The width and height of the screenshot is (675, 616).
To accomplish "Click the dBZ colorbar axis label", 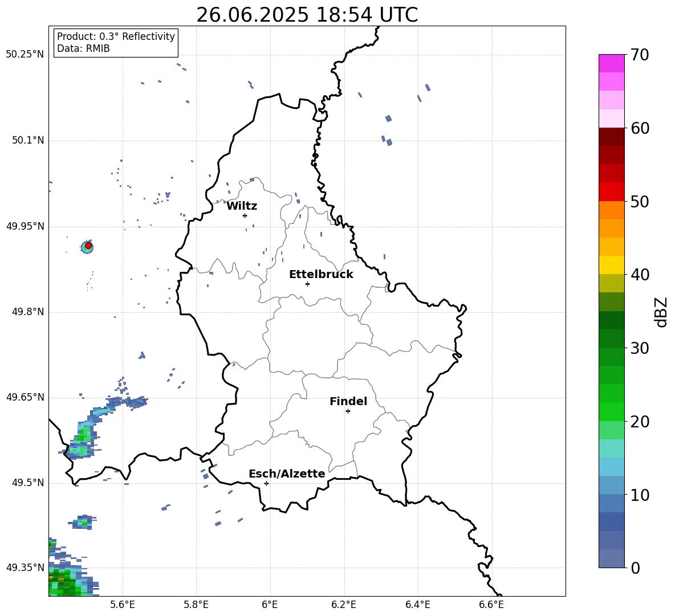I will point(662,312).
